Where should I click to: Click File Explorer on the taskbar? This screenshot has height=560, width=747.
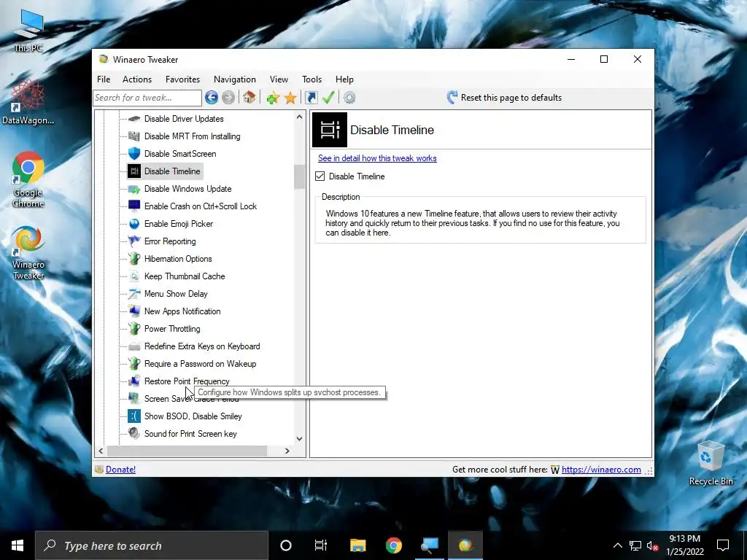(357, 545)
